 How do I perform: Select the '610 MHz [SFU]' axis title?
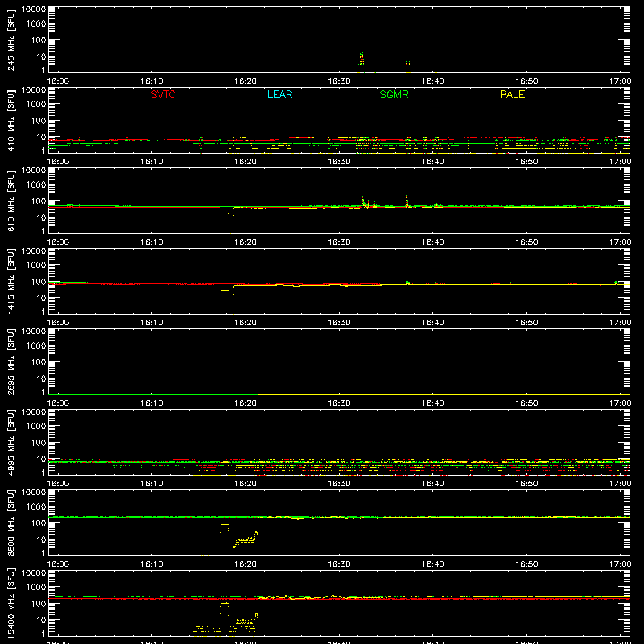[x=11, y=200]
